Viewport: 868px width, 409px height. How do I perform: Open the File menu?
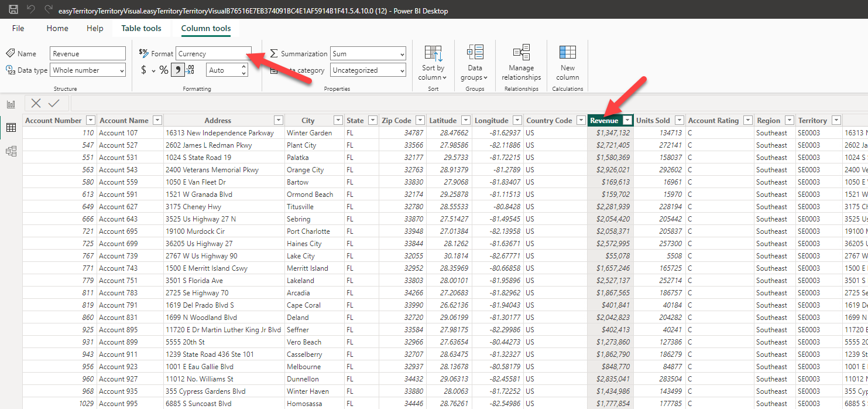point(18,28)
